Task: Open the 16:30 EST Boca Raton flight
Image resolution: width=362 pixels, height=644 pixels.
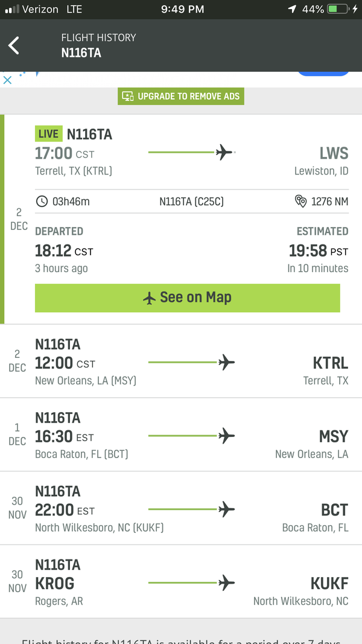Action: click(x=181, y=435)
